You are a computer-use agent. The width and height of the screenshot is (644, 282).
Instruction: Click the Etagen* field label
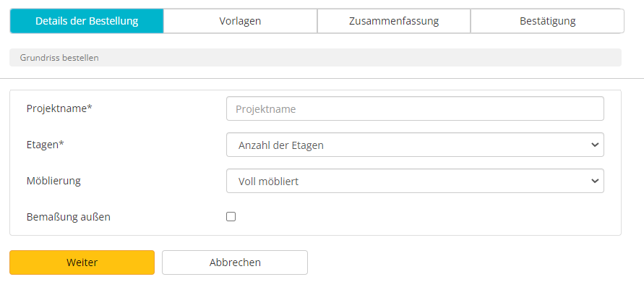point(46,145)
